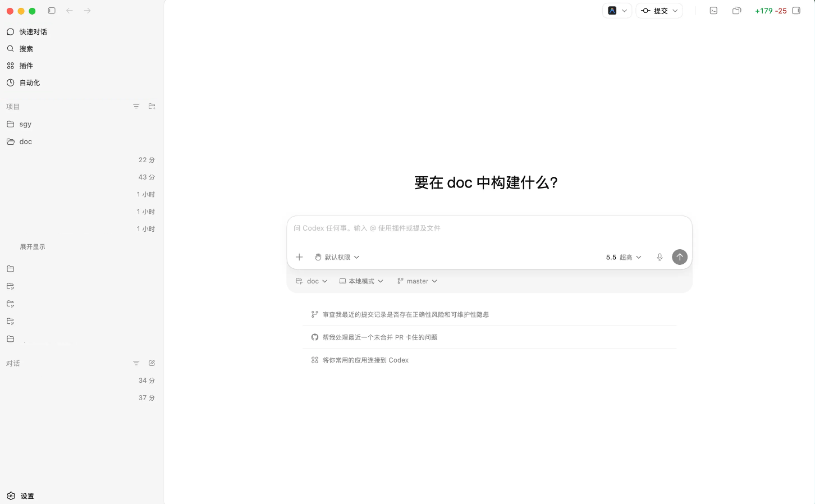Open the 本地模式 mode dropdown

point(361,281)
